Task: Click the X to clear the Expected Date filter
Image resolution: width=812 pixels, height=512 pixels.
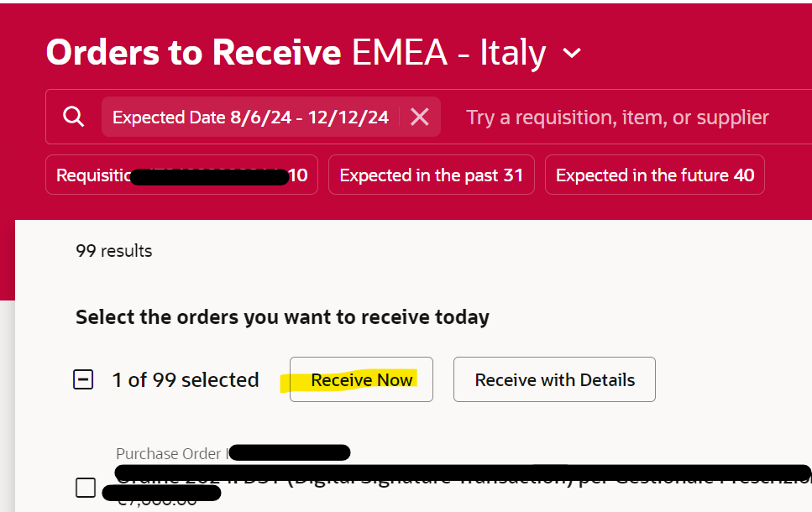Action: click(x=419, y=117)
